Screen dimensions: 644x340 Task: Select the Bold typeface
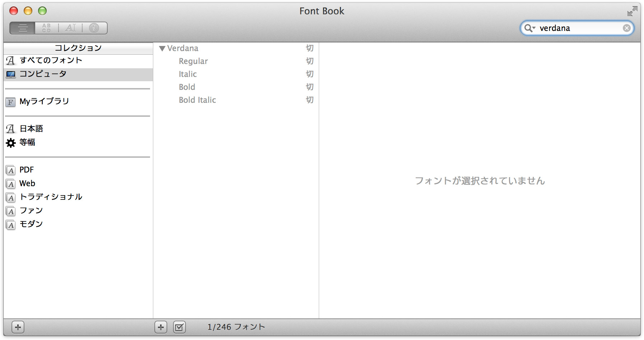click(x=236, y=87)
